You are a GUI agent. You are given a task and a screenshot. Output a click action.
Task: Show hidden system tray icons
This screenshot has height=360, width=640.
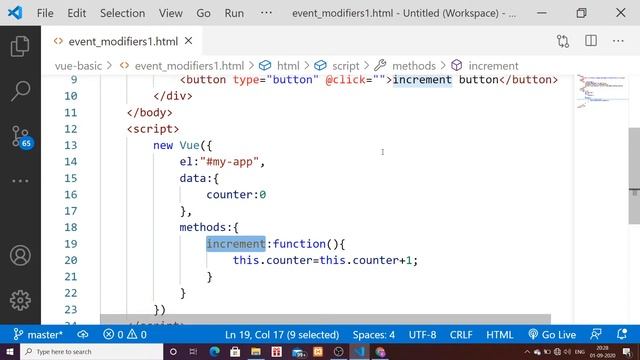527,351
